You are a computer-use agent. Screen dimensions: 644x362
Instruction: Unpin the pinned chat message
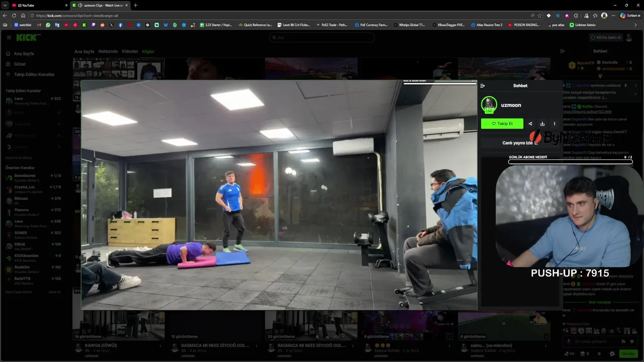click(x=625, y=85)
